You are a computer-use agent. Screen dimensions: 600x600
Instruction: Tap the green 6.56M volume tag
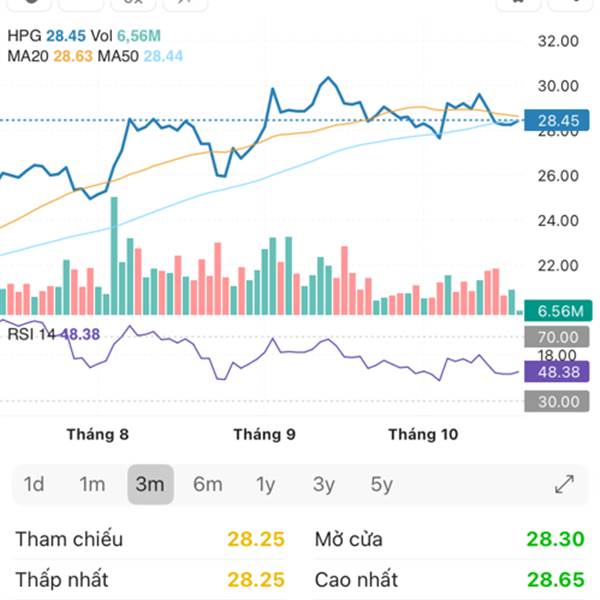coord(559,311)
